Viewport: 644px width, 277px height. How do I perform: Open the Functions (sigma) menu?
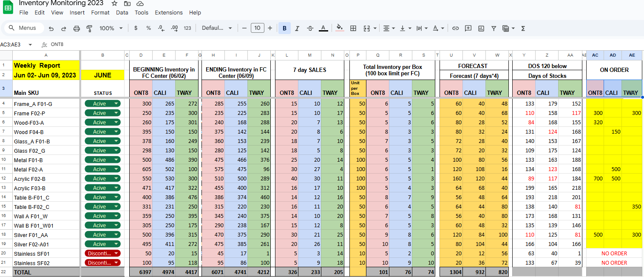pyautogui.click(x=523, y=29)
